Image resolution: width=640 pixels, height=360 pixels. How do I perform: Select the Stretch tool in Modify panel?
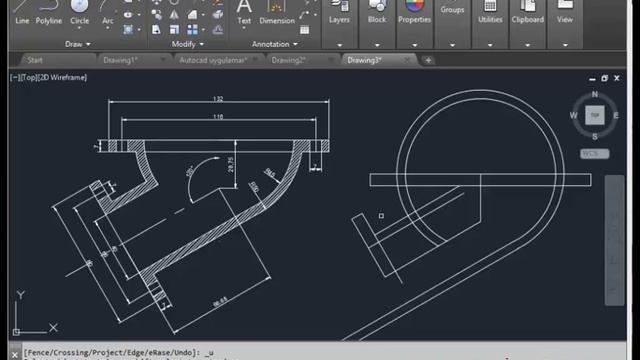pos(156,29)
